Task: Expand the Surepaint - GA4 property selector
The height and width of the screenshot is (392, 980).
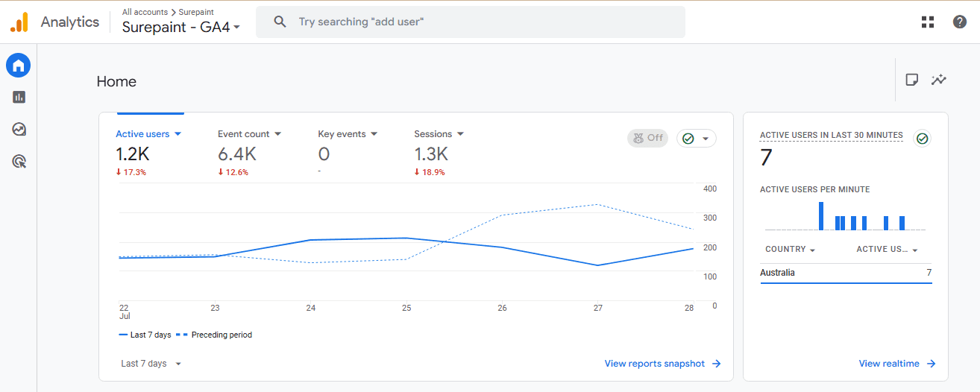Action: [181, 28]
